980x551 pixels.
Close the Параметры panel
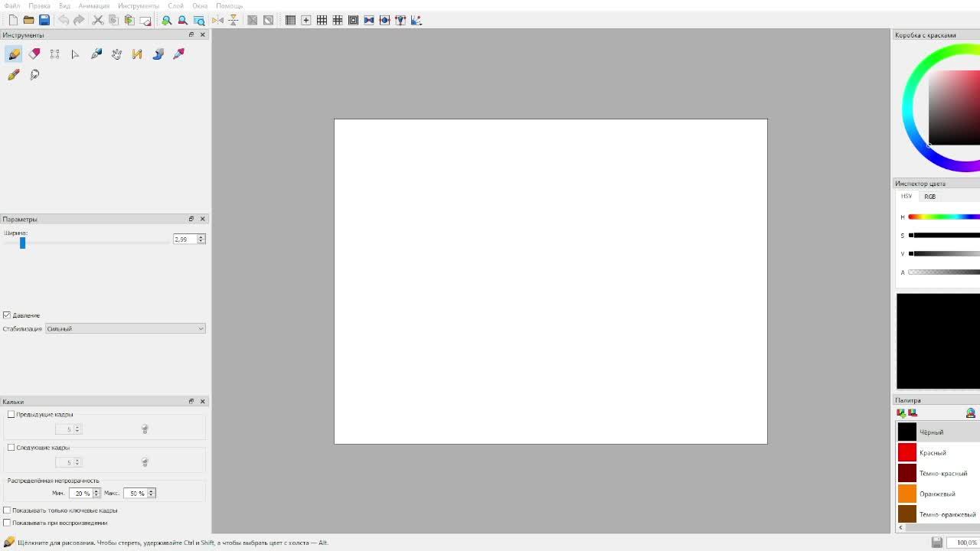(203, 219)
